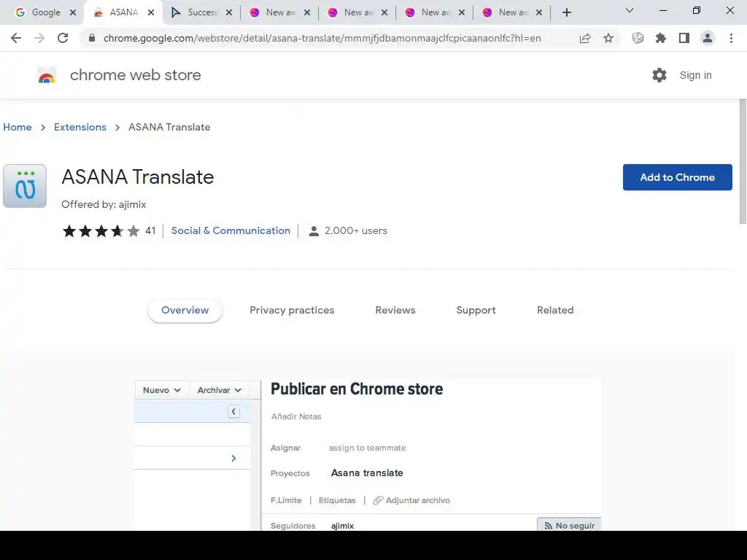Switch to the last New aw tab
The height and width of the screenshot is (560, 747).
coord(512,12)
